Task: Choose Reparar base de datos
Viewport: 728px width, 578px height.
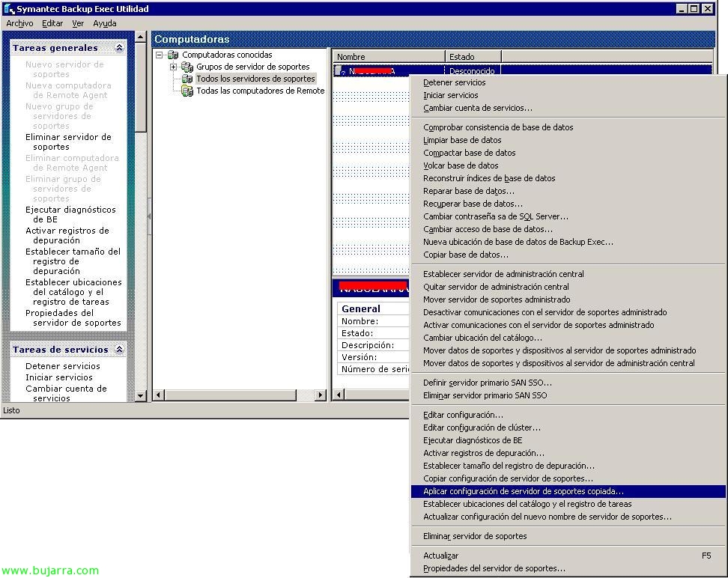Action: point(568,191)
